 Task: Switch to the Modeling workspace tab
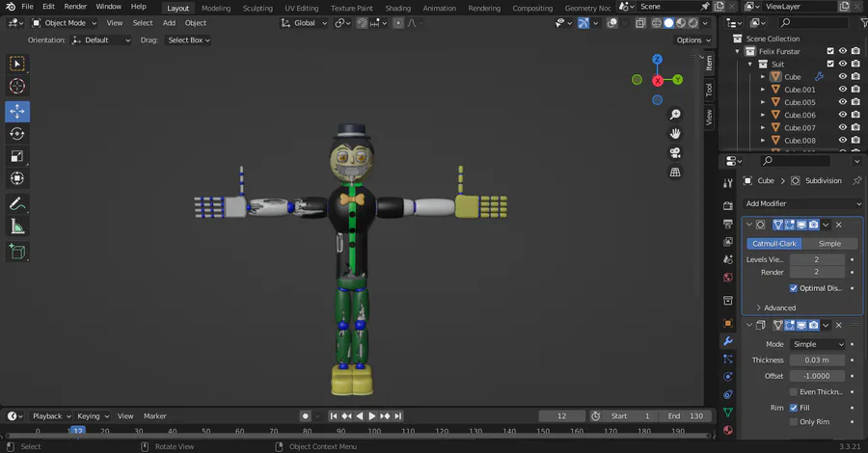216,8
